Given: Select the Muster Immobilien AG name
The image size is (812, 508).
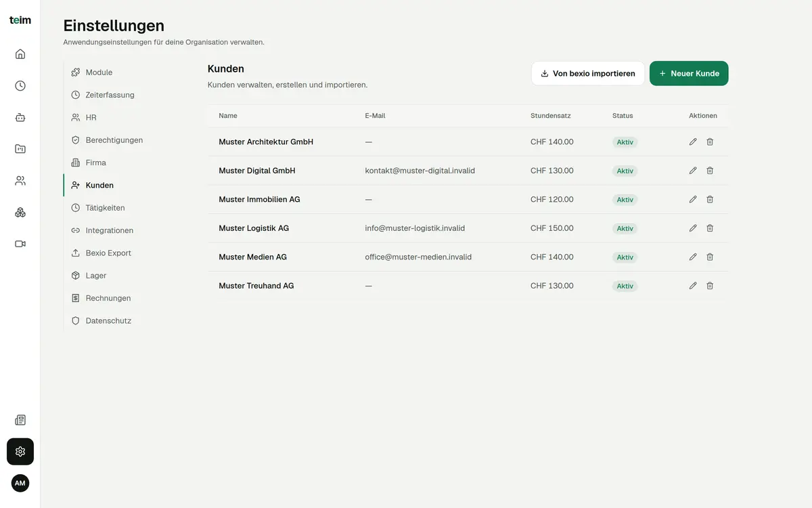Looking at the screenshot, I should (259, 199).
